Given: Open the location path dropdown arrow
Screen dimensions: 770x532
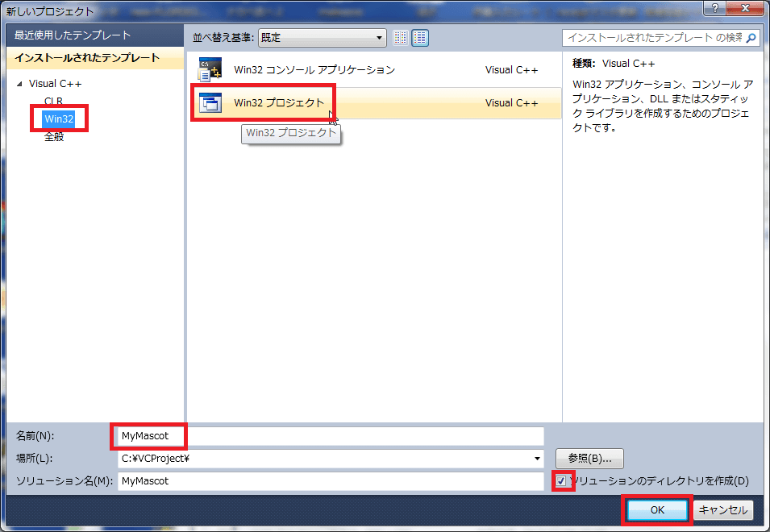Looking at the screenshot, I should click(x=537, y=459).
